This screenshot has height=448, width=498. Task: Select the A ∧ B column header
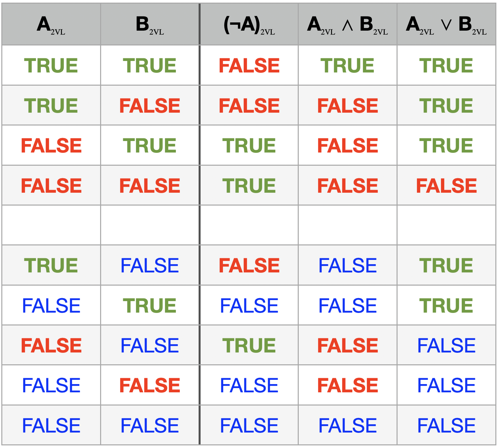pos(347,25)
